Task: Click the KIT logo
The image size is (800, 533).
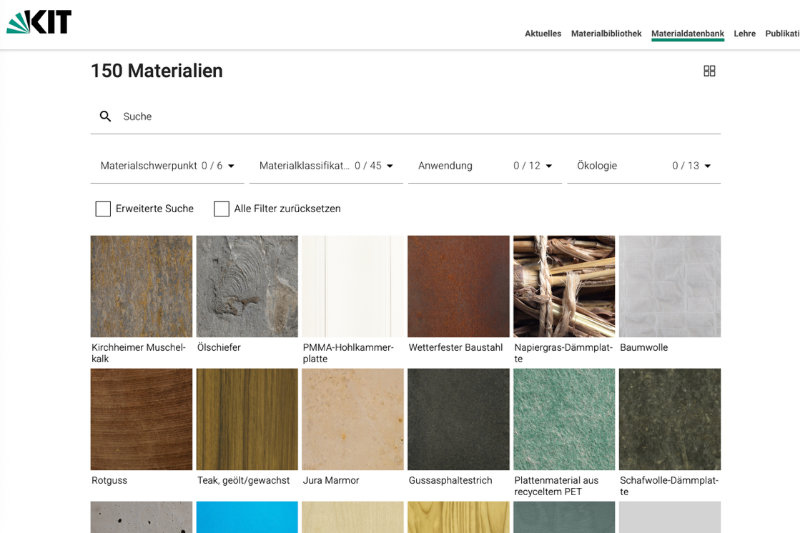Action: tap(39, 22)
